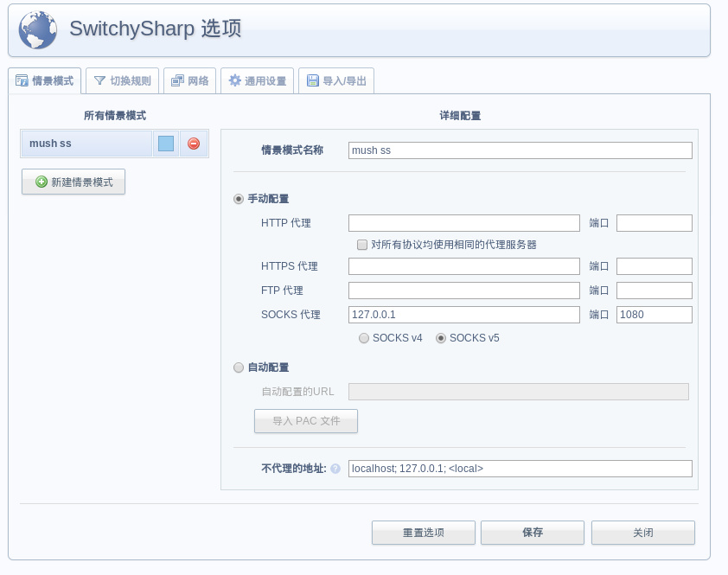Open the 导入/导出 tab

coord(336,80)
